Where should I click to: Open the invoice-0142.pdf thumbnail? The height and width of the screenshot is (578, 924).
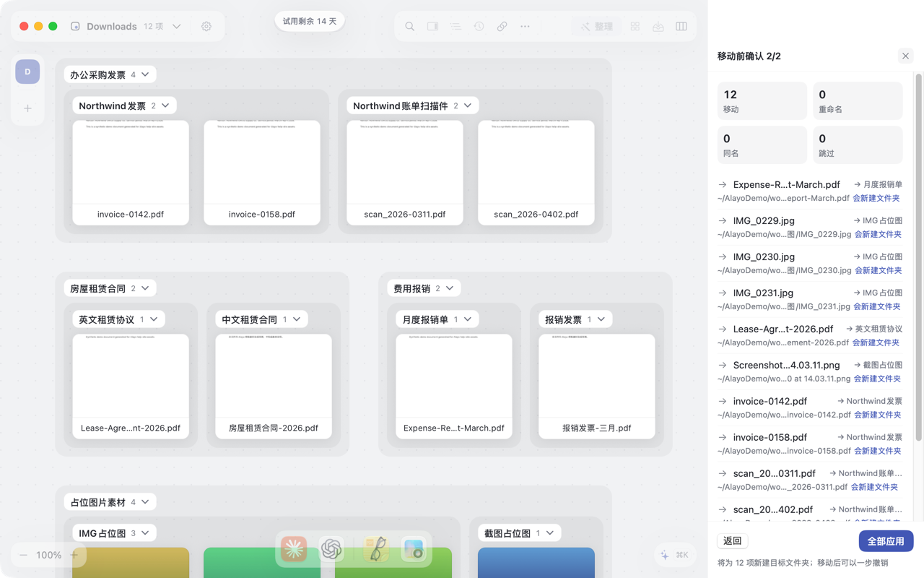point(131,173)
